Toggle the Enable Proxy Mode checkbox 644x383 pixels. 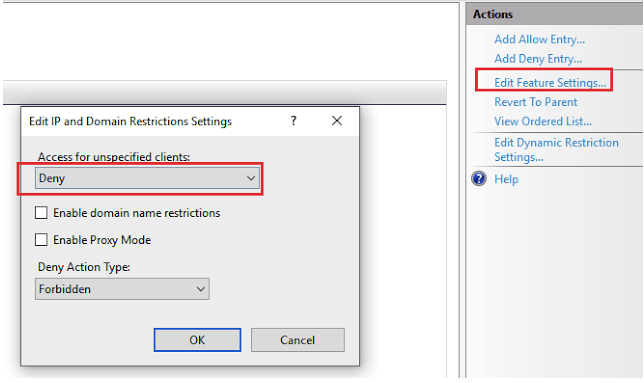[x=41, y=239]
